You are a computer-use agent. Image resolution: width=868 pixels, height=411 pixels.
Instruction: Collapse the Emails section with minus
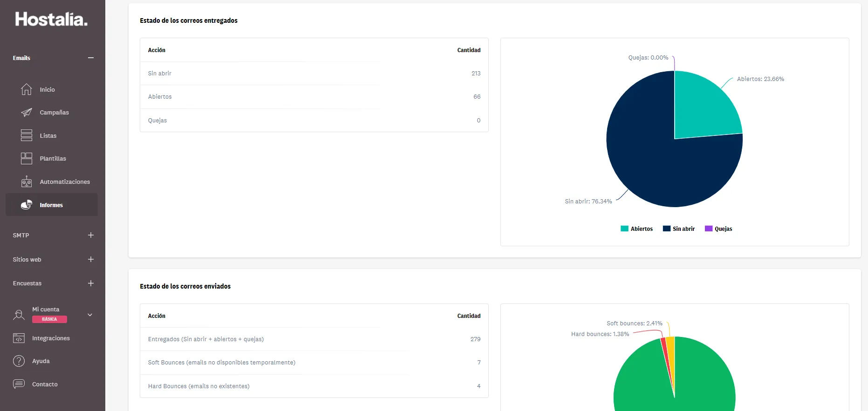[91, 58]
